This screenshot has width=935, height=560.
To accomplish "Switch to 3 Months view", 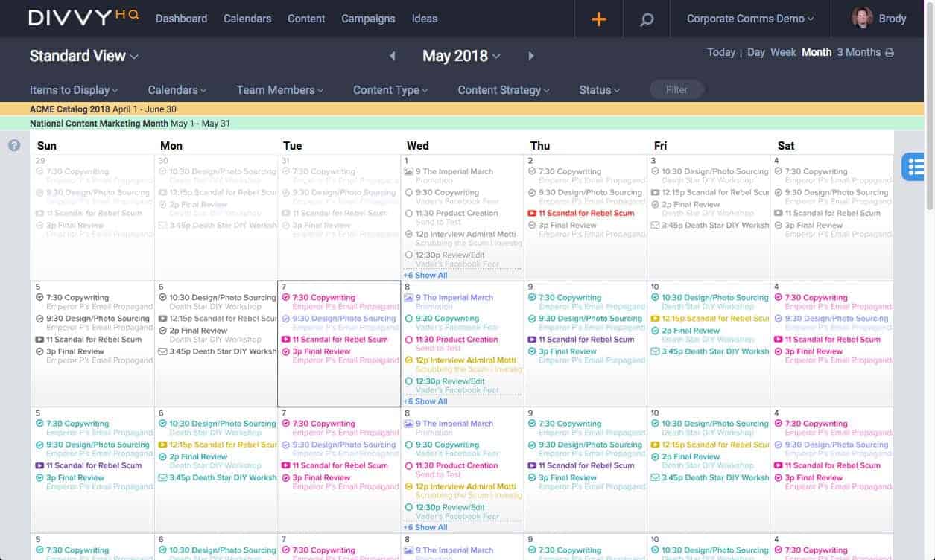I will 858,52.
